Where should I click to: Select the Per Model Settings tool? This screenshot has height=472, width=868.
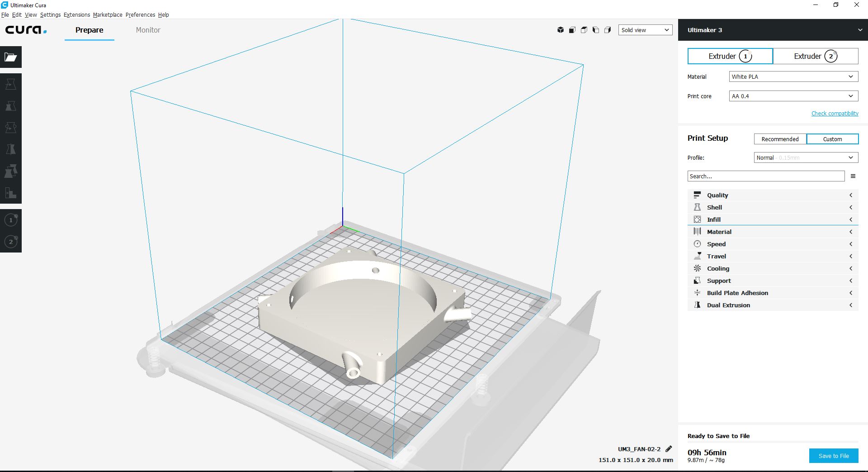tap(11, 171)
